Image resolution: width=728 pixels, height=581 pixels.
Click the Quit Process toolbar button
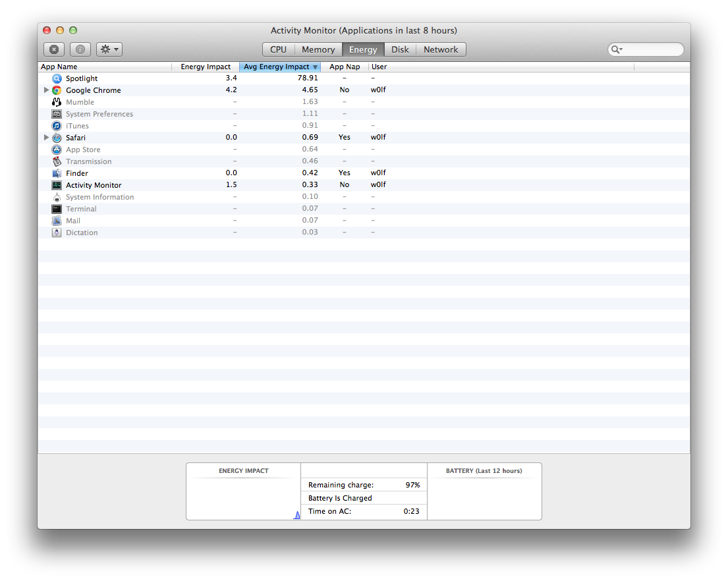pos(54,49)
